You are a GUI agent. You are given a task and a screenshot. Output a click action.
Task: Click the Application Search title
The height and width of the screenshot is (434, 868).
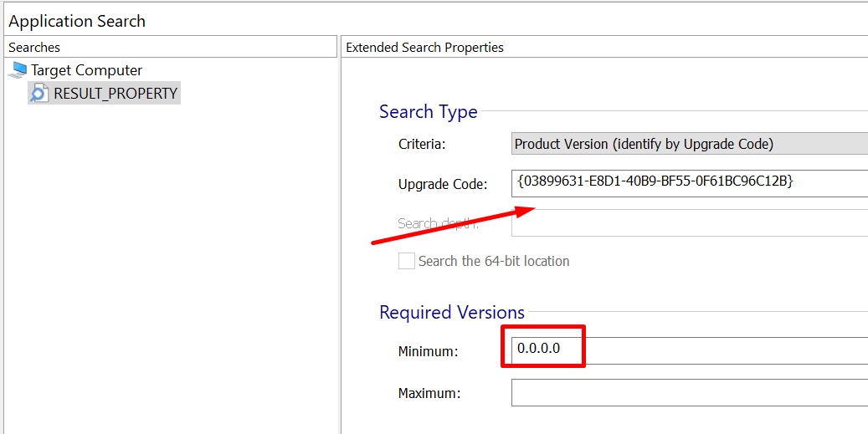77,21
